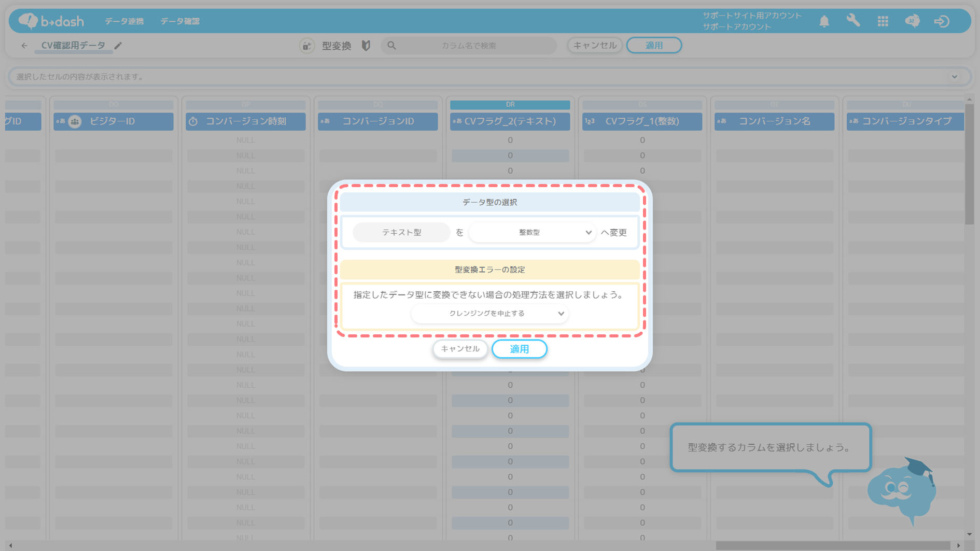Click the search magnifier icon
980x551 pixels.
point(391,46)
